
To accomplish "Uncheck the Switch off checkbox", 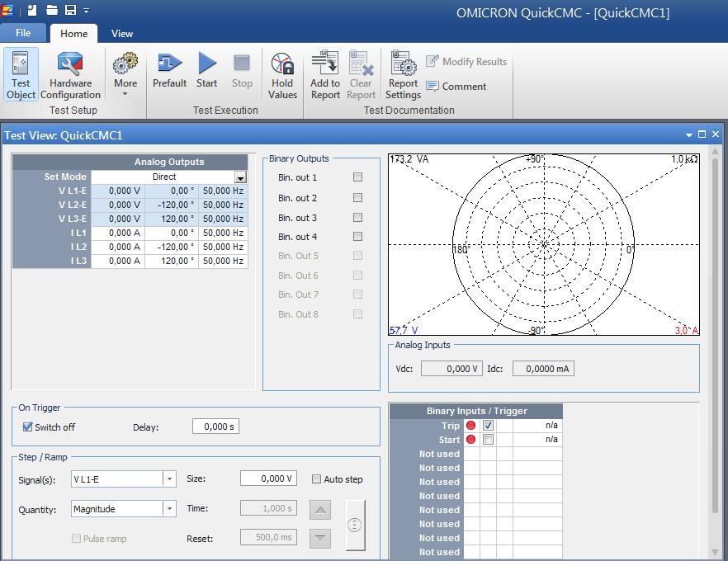I will pos(28,427).
